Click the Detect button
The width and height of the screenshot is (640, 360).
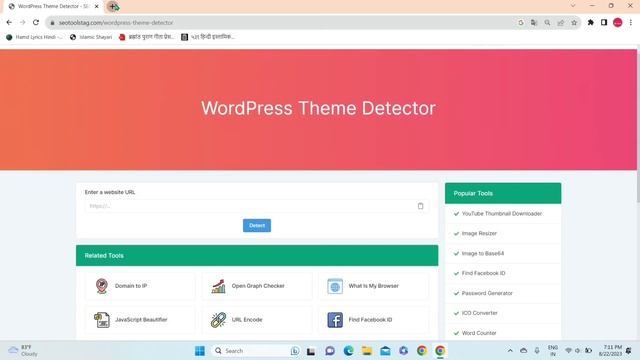pos(257,225)
